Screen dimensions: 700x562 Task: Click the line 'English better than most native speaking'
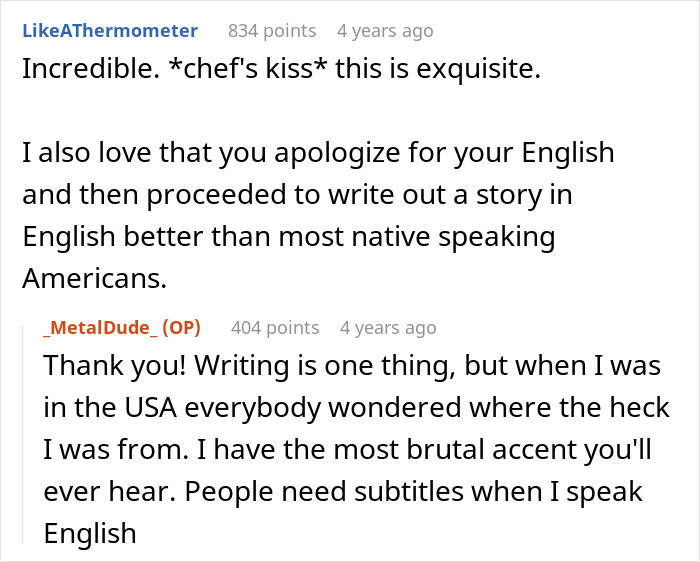point(288,238)
